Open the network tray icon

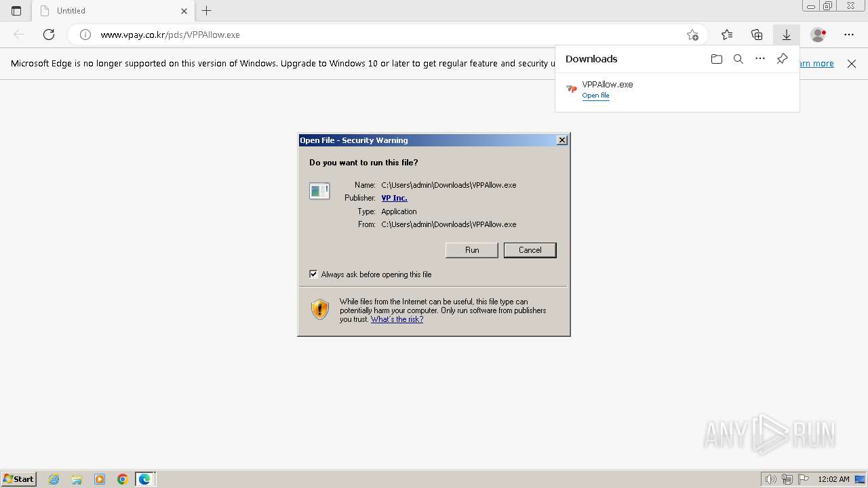(x=787, y=479)
